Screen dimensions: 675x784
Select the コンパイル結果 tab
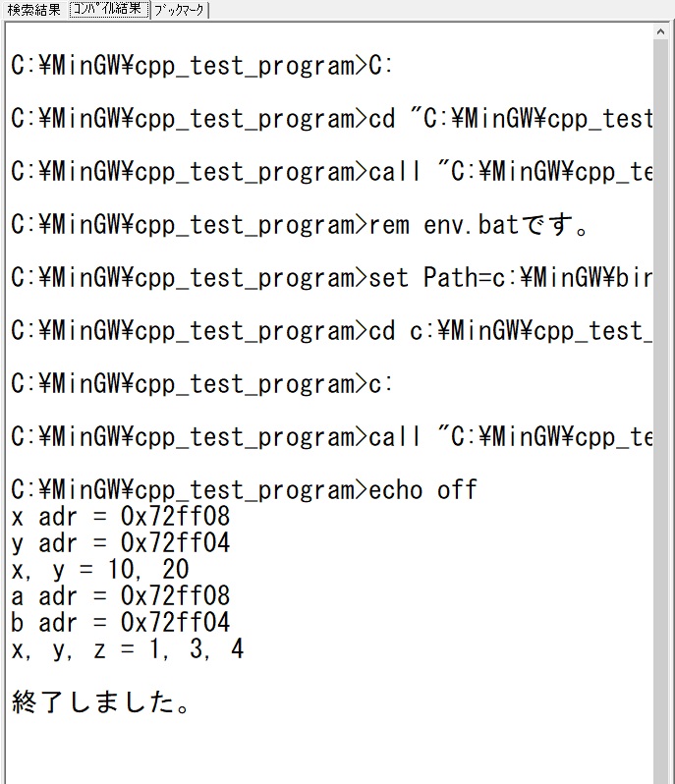[x=109, y=10]
